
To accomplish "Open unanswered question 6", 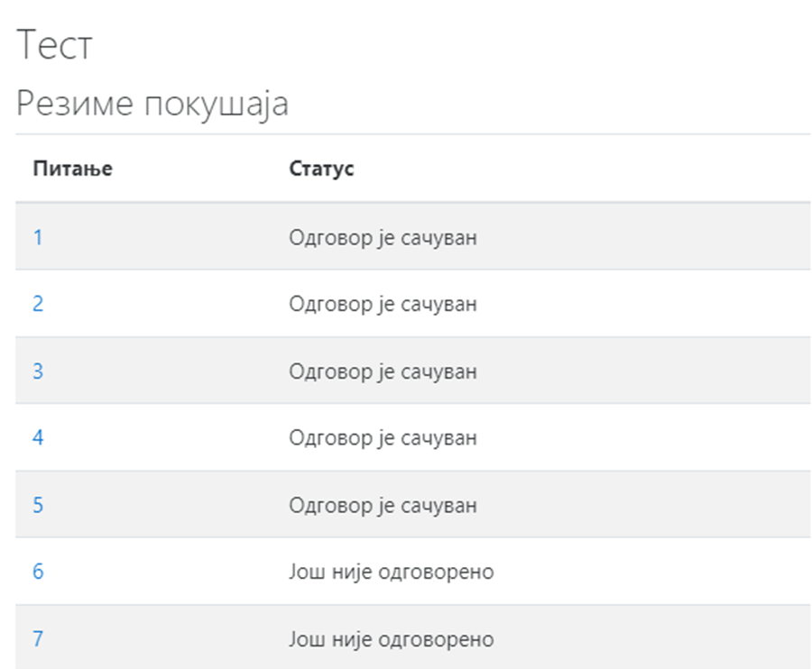I will (38, 572).
